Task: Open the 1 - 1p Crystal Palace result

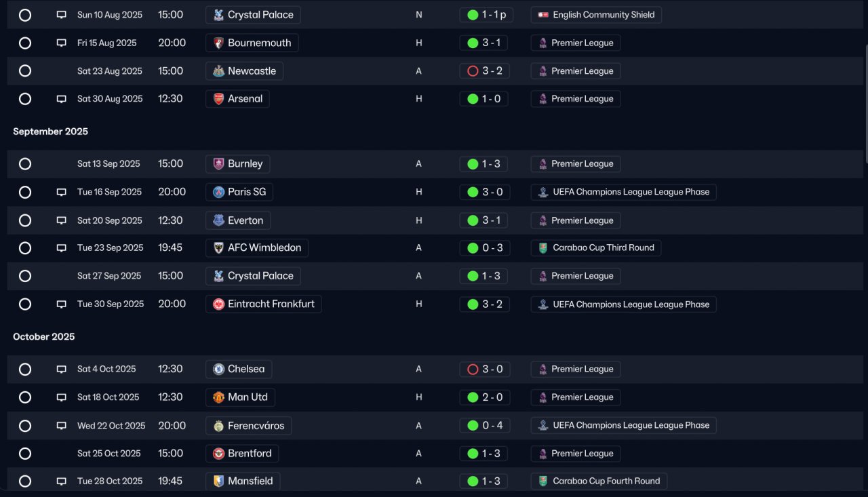Action: [x=486, y=15]
